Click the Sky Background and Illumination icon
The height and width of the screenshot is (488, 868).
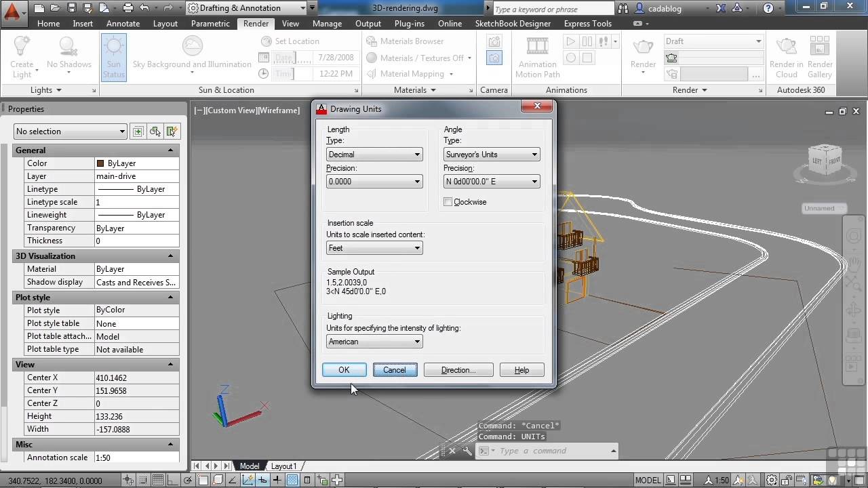click(192, 46)
